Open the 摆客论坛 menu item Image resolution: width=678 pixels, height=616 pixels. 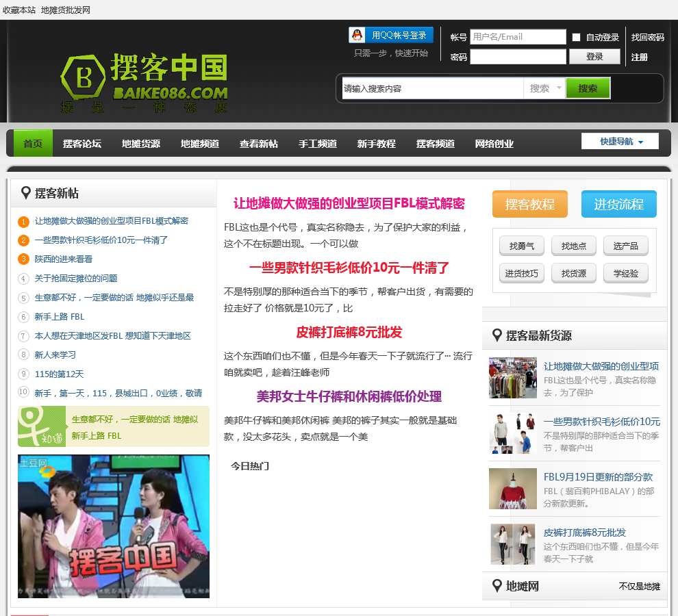tap(81, 144)
